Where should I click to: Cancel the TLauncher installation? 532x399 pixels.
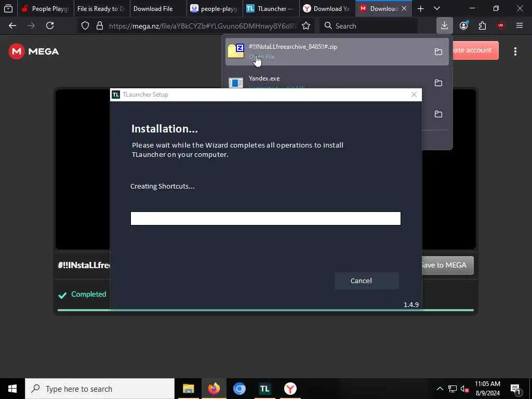pyautogui.click(x=367, y=281)
